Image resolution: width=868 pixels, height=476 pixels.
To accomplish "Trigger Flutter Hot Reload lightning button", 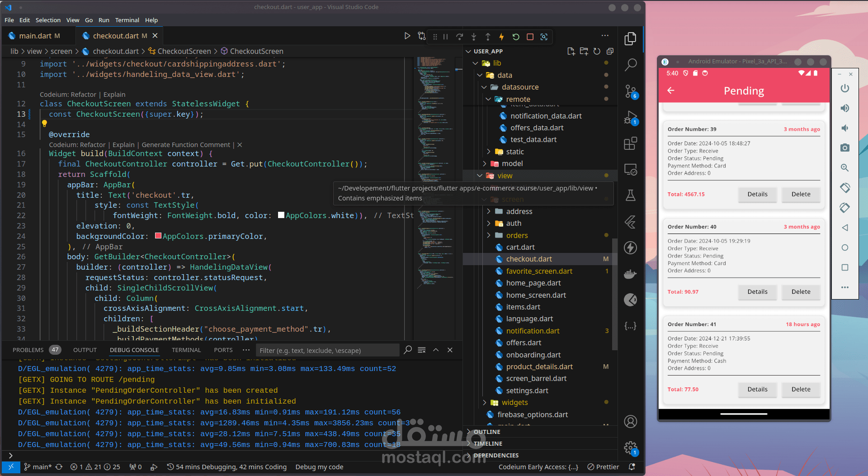I will [501, 37].
